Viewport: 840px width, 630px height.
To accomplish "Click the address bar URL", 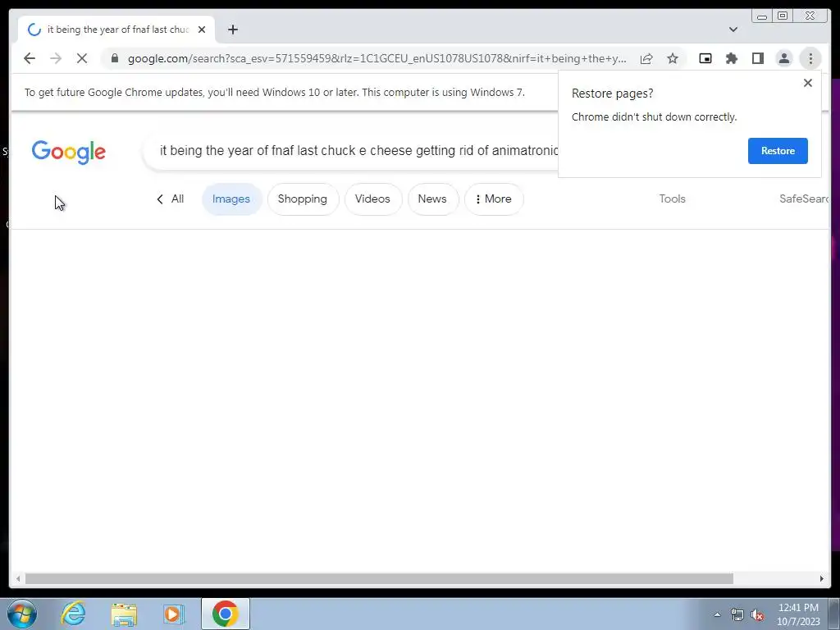I will 377,58.
